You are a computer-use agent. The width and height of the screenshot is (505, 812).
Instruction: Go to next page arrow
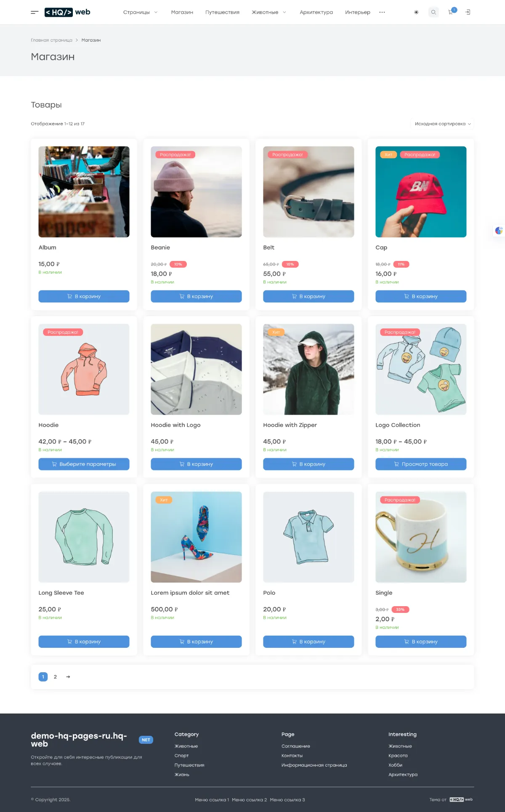click(68, 677)
